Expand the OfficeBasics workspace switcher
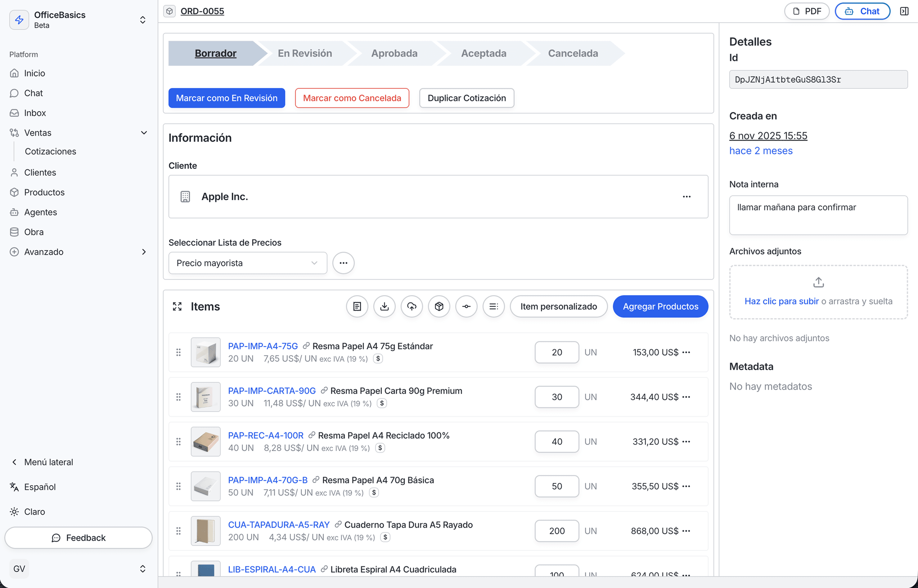This screenshot has height=588, width=918. point(142,20)
